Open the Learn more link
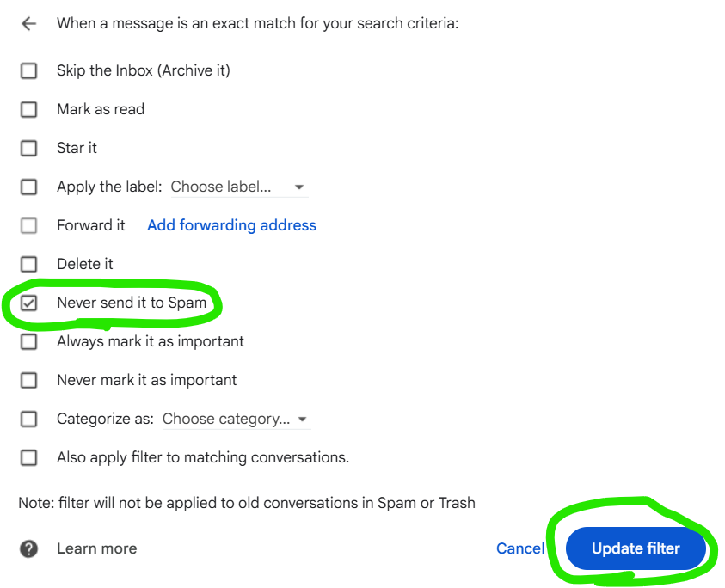This screenshot has width=725, height=588. [96, 548]
